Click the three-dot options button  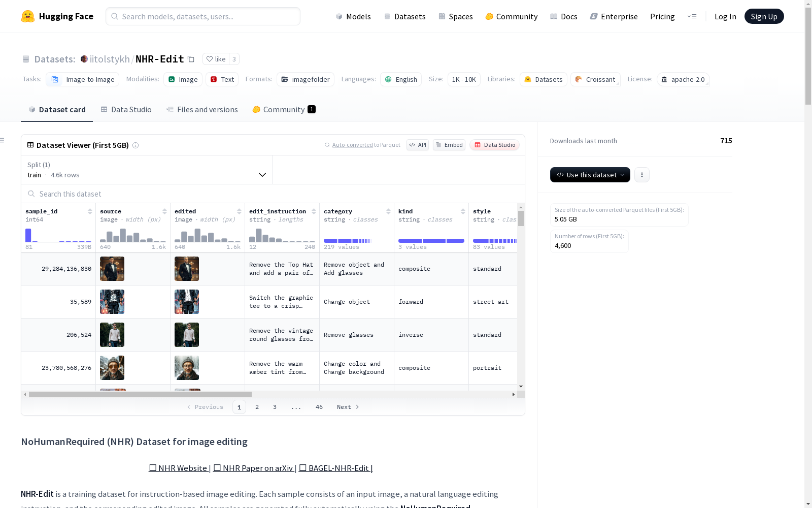point(642,175)
